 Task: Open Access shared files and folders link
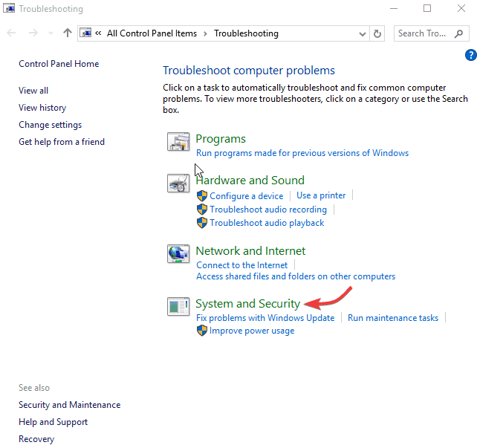[296, 276]
